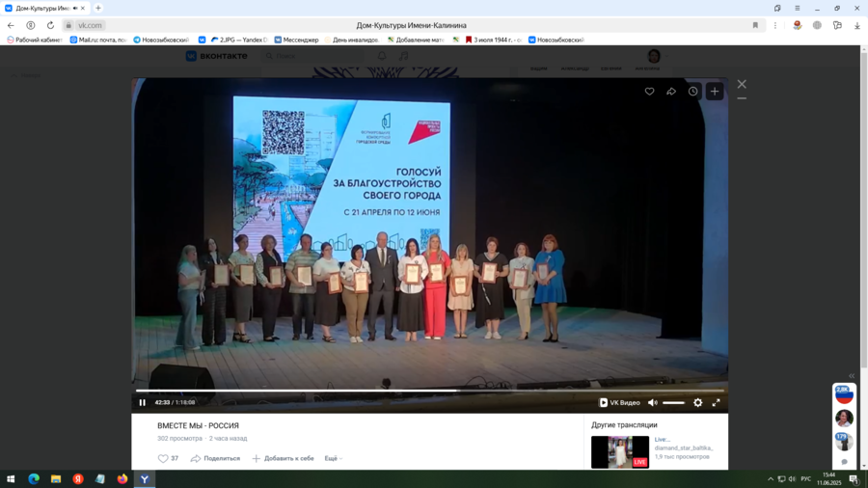Enter fullscreen video mode

(716, 403)
